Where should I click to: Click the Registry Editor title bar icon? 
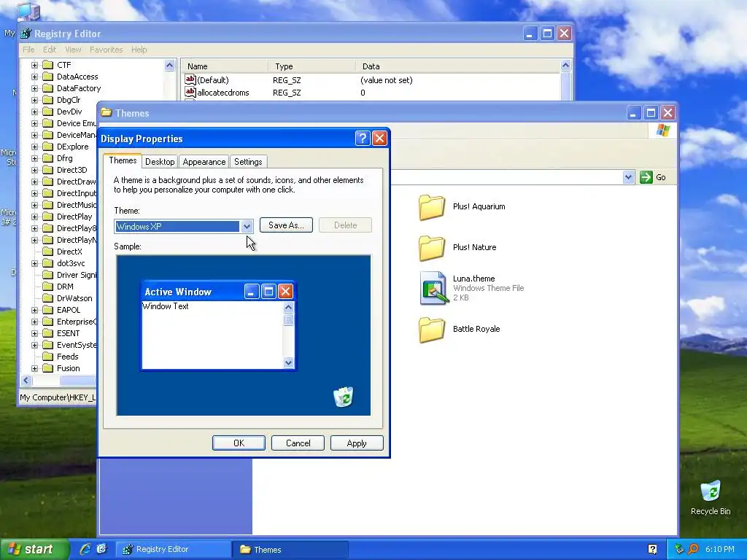click(x=27, y=34)
